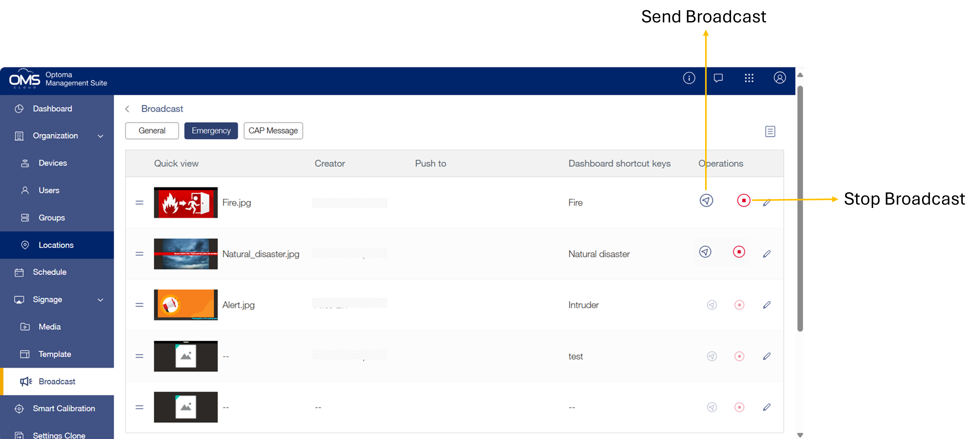Open Schedule from the sidebar
This screenshot has height=439, width=980.
click(50, 272)
